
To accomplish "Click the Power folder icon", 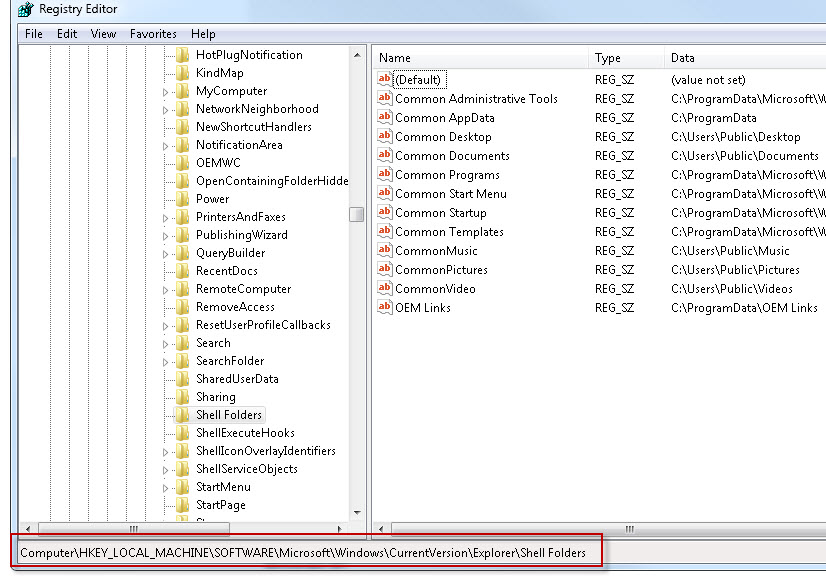I will click(x=182, y=199).
